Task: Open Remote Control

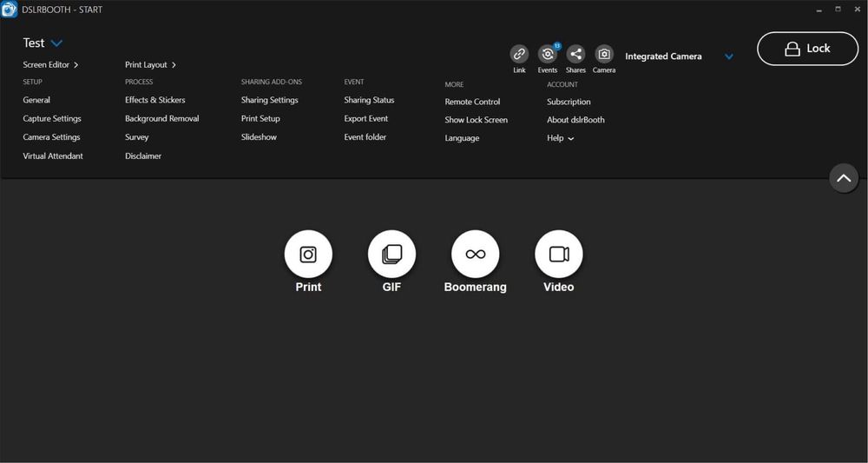Action: point(472,102)
